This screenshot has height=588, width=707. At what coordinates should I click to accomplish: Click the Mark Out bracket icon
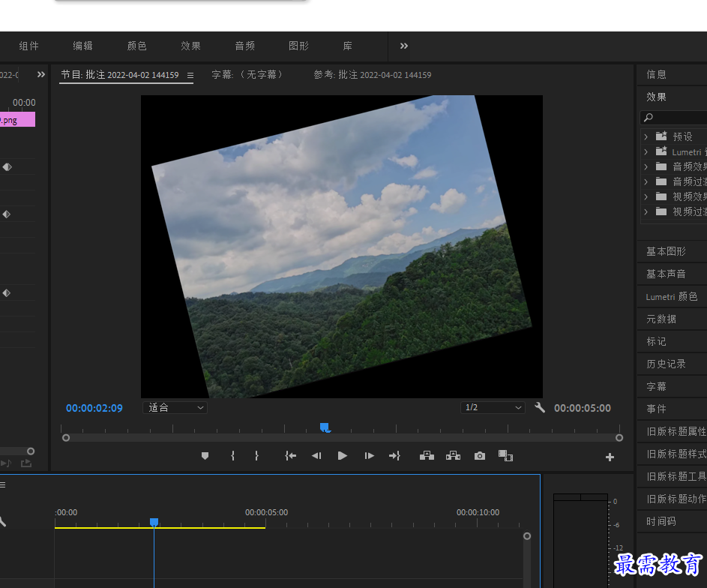(256, 456)
